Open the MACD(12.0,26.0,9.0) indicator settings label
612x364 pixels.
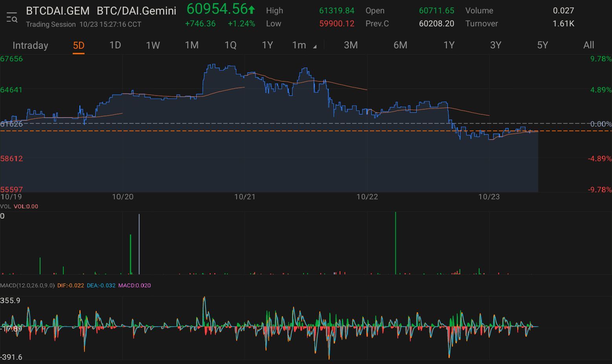click(27, 285)
